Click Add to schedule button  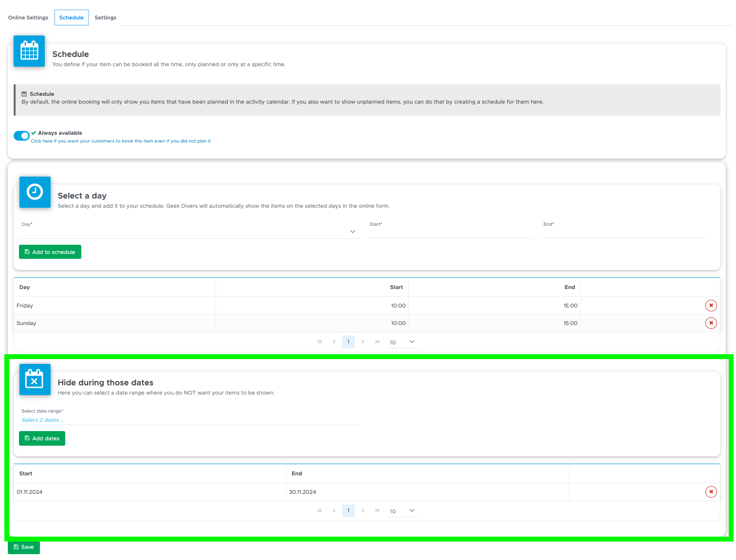[50, 252]
